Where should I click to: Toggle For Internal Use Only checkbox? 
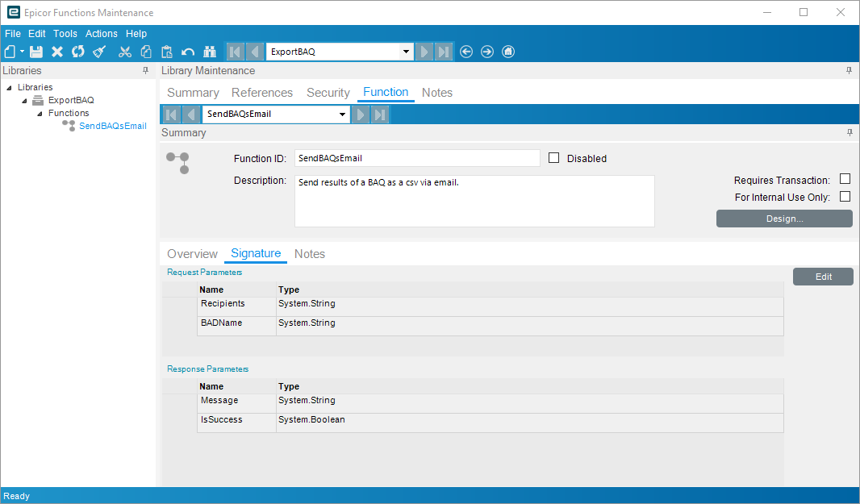845,196
